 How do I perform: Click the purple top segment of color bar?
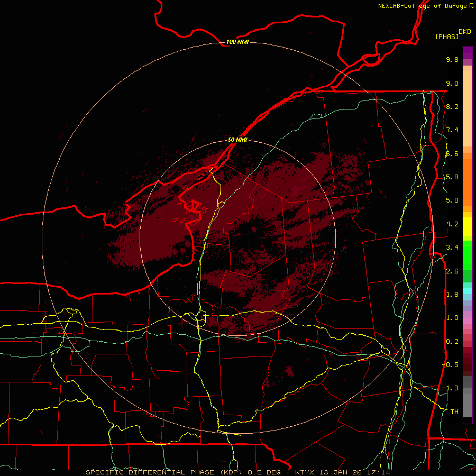467,53
